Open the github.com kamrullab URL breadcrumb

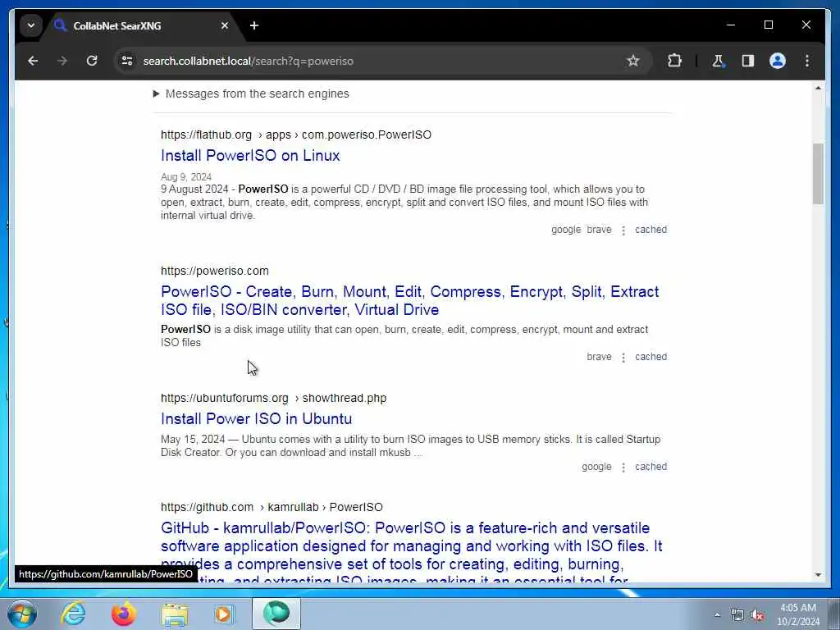(272, 507)
